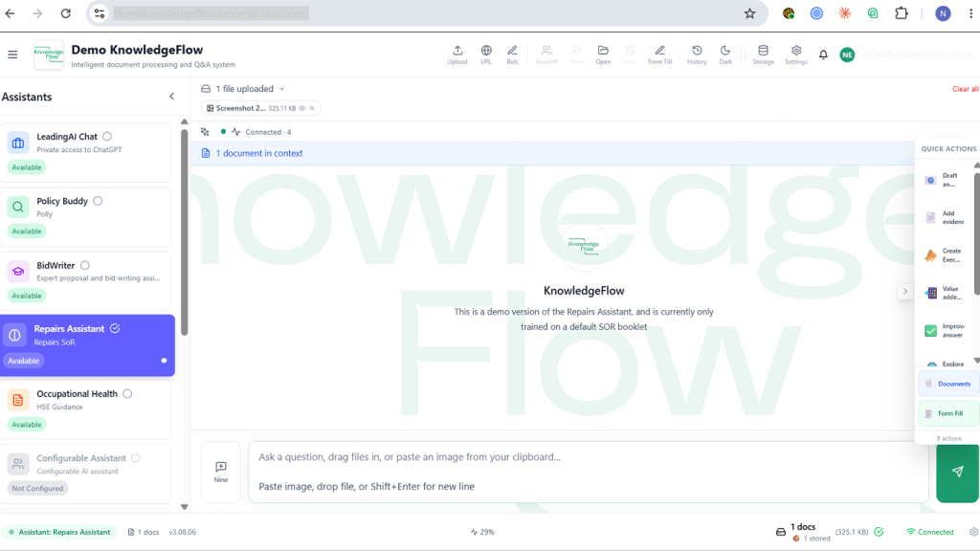The height and width of the screenshot is (551, 980).
Task: Select the Configurable Assistant radio button
Action: (136, 458)
